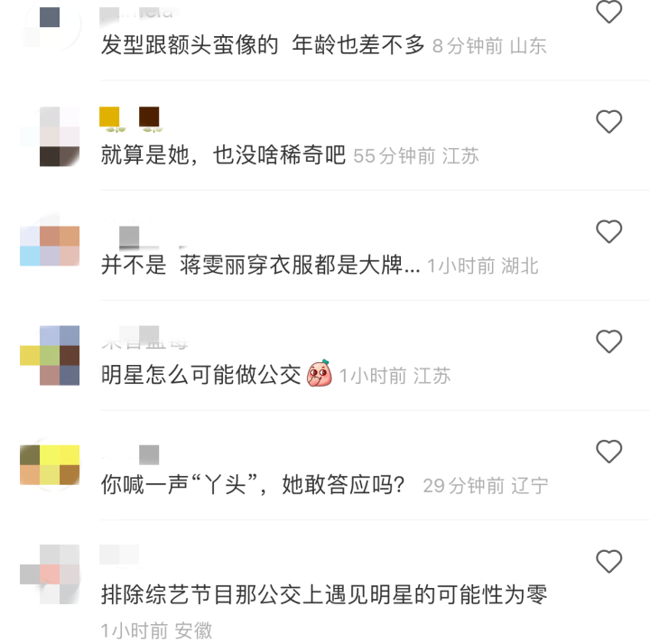The width and height of the screenshot is (650, 644).
Task: Open username above 你喊一声丫头 comment
Action: [x=131, y=454]
